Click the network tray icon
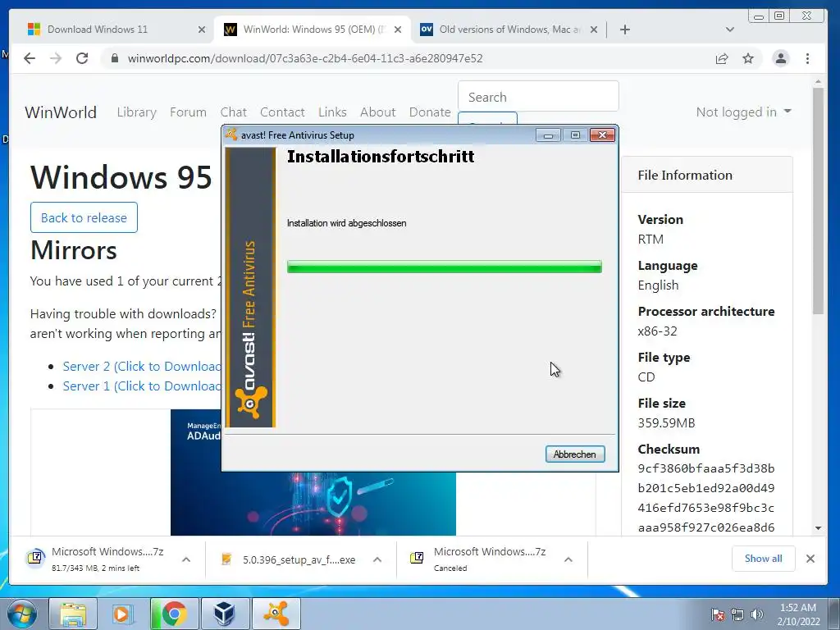This screenshot has height=630, width=840. [737, 614]
